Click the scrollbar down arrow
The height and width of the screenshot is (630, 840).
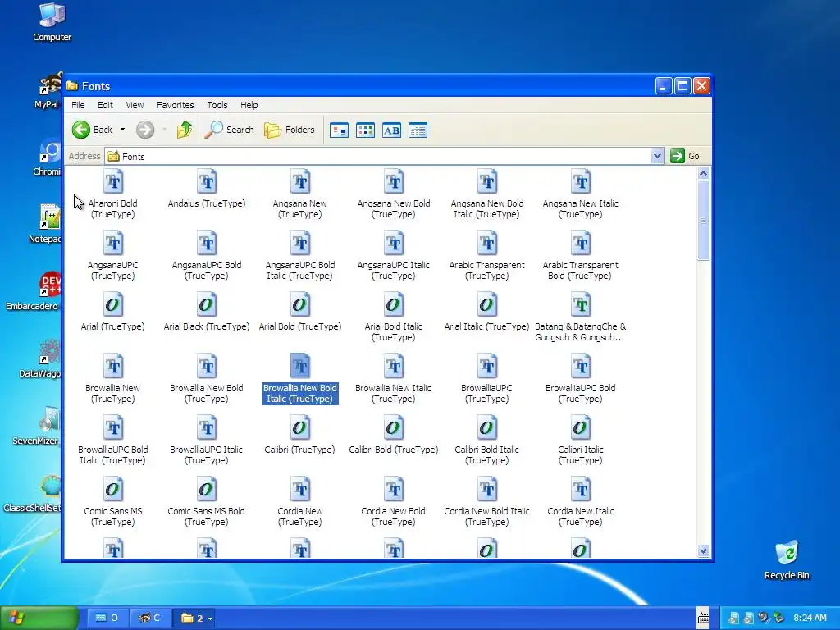[x=703, y=550]
